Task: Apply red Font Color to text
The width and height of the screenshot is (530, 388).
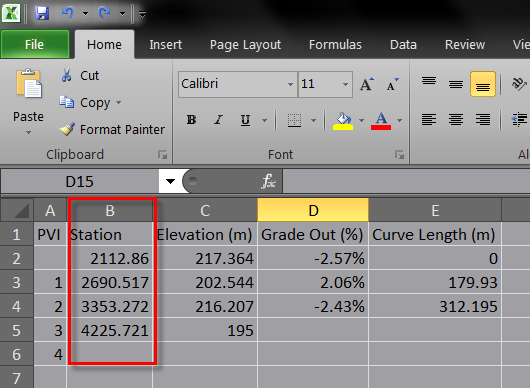Action: (381, 121)
